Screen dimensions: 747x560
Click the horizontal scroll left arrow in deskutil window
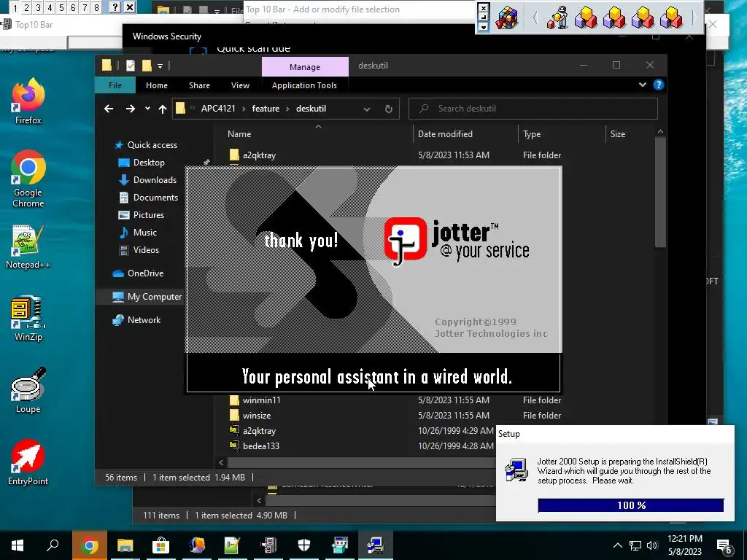click(221, 462)
